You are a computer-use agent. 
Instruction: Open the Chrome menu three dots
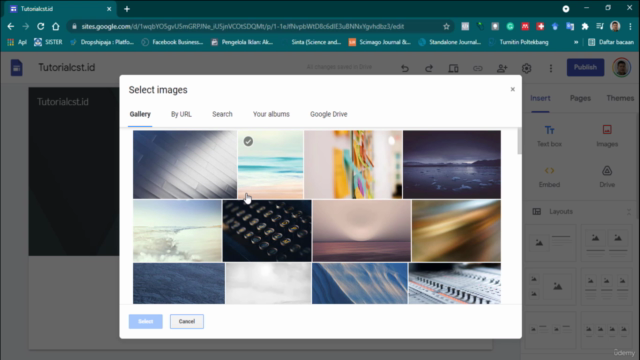[631, 27]
